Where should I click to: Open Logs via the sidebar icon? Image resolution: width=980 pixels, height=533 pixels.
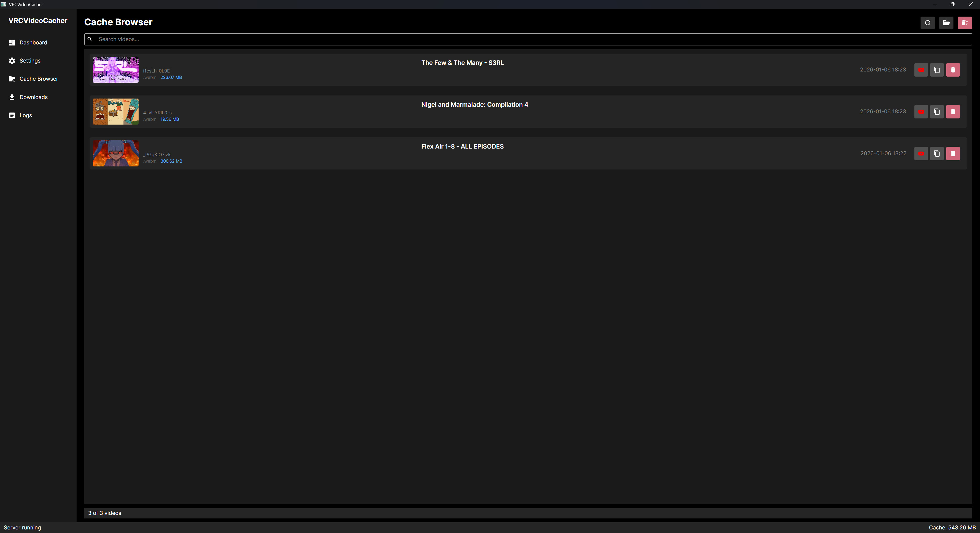click(x=12, y=115)
